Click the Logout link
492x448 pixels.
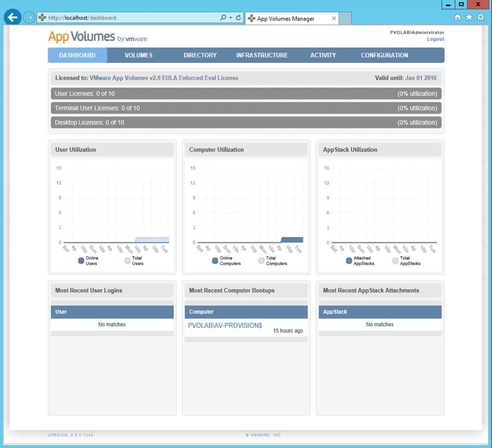(435, 39)
